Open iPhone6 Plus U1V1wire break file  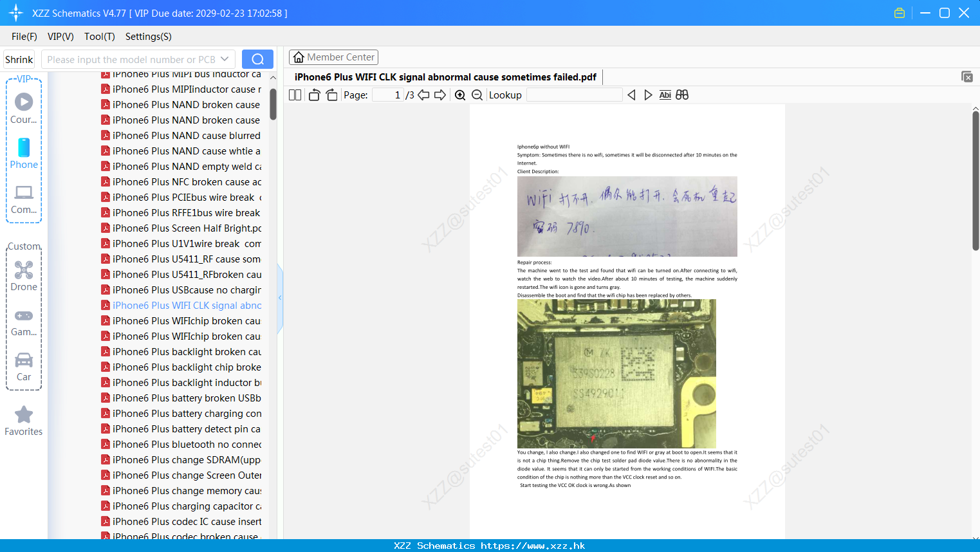coord(181,244)
